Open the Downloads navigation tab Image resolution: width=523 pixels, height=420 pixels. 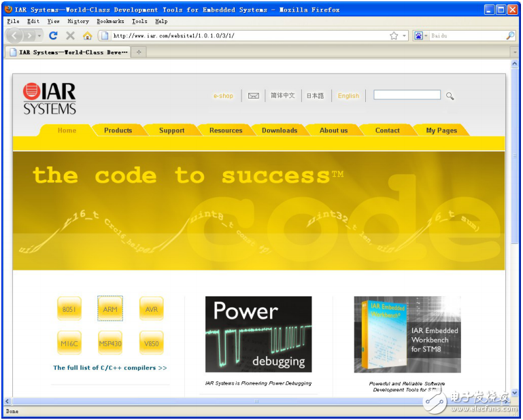click(279, 130)
